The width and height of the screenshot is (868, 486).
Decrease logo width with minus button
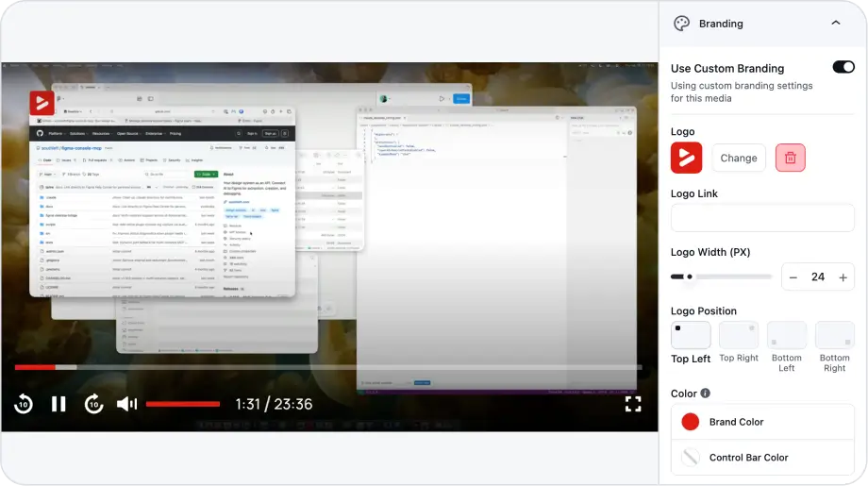tap(793, 277)
